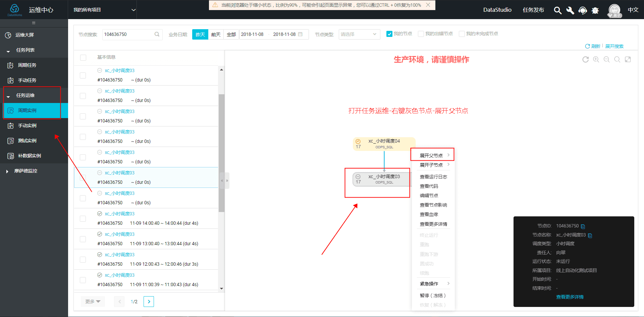644x317 pixels.
Task: Click the support headset icon
Action: (583, 10)
